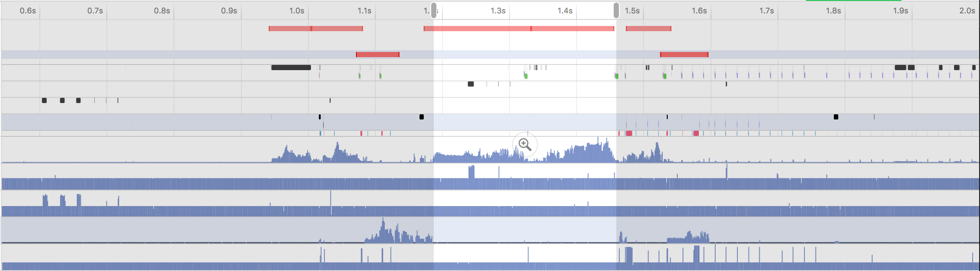
Task: Click the magnifier zoom icon in the timeline
Action: [525, 145]
